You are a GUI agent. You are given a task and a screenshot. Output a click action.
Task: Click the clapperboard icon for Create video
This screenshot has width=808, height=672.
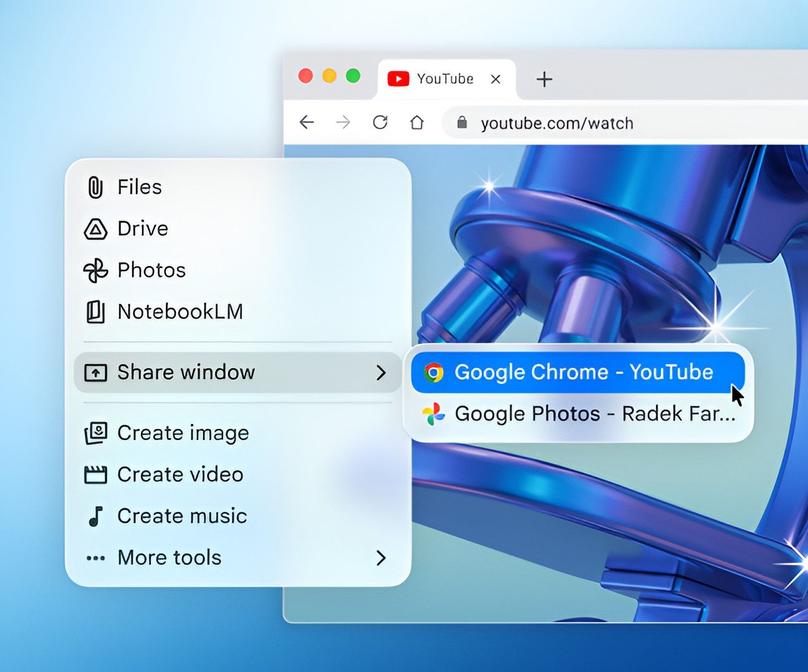95,475
